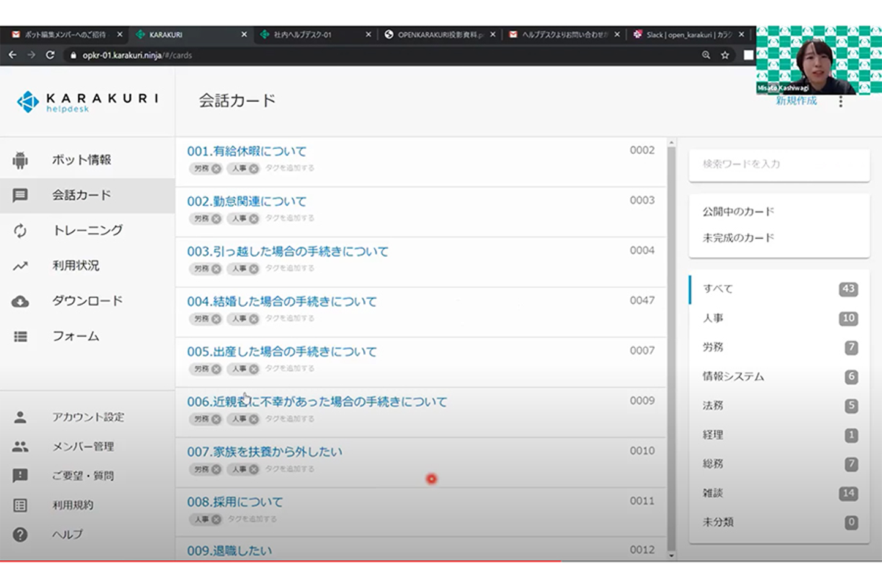
Task: Click the usage trend-line icon
Action: tap(20, 266)
